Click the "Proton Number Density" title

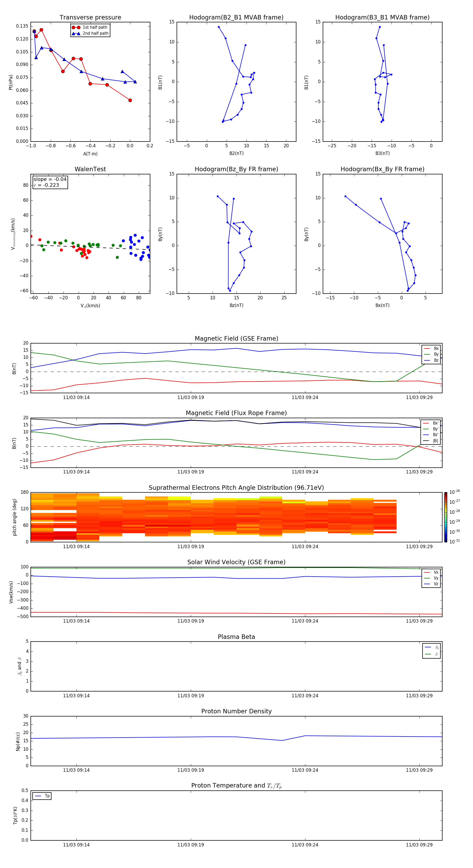point(236,711)
